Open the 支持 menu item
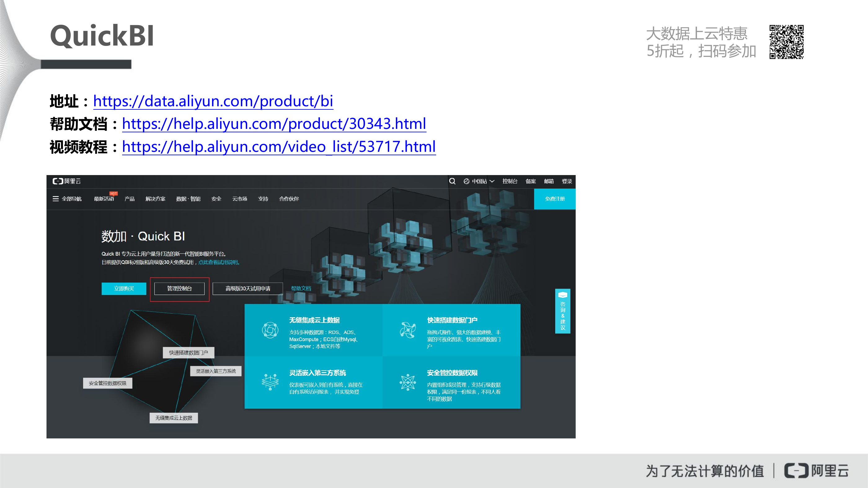This screenshot has width=868, height=488. point(263,199)
